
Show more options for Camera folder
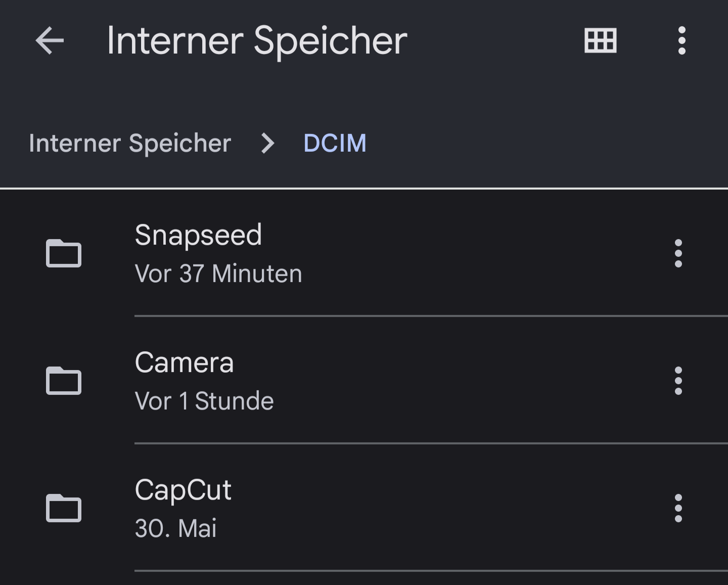(x=678, y=381)
